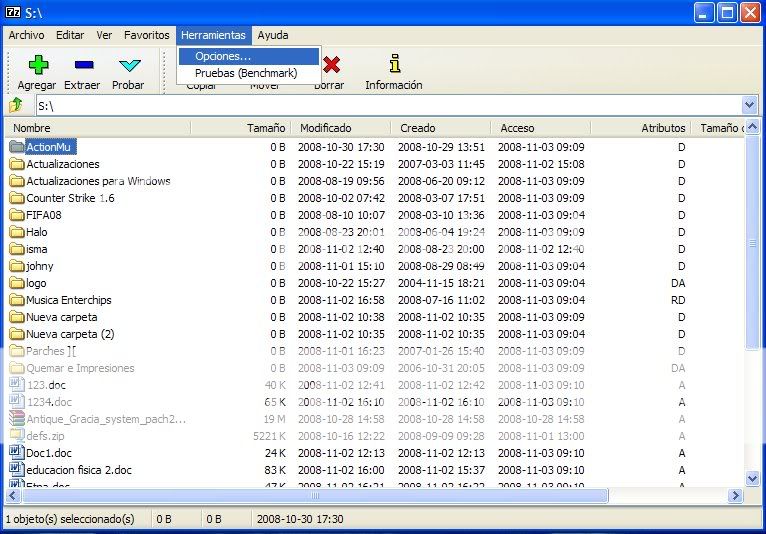Click the horizontal scrollbar left arrow

click(x=13, y=496)
